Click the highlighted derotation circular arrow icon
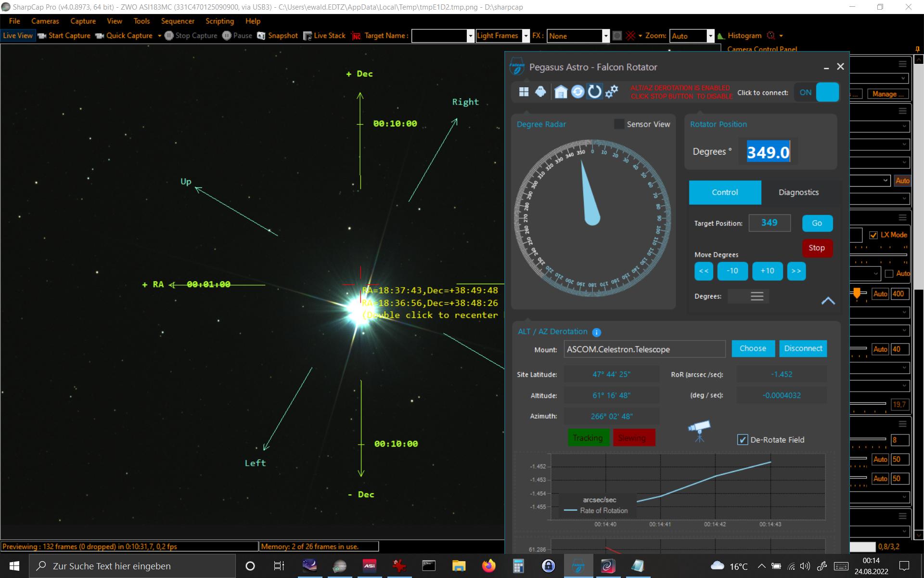Image resolution: width=924 pixels, height=578 pixels. (595, 92)
